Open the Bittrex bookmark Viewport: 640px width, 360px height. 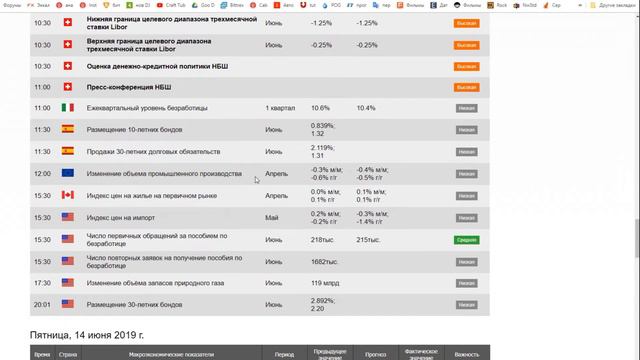232,5
